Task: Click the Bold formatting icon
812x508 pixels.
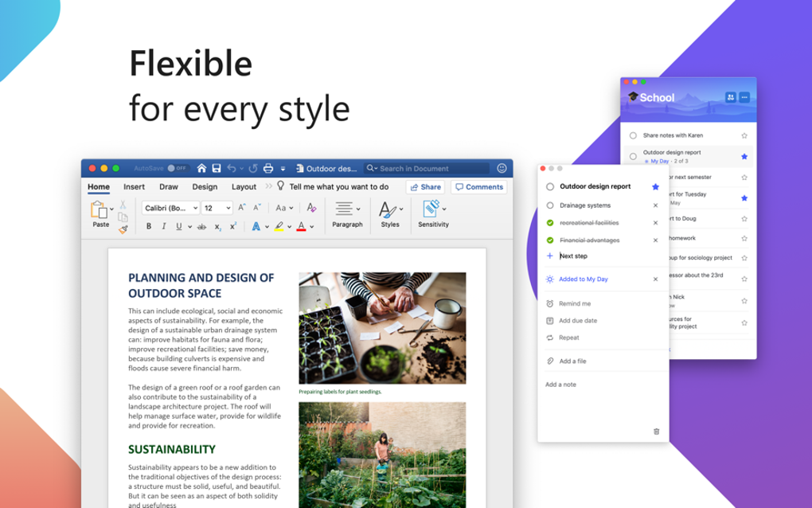Action: pos(149,226)
